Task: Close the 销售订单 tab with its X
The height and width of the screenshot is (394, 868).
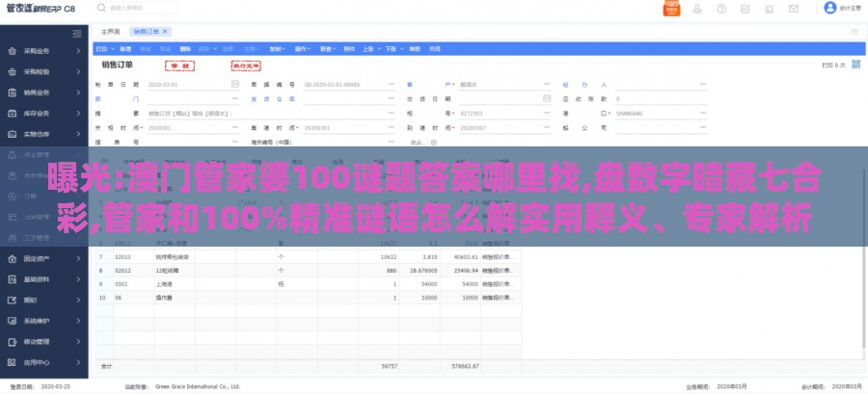Action: (165, 32)
